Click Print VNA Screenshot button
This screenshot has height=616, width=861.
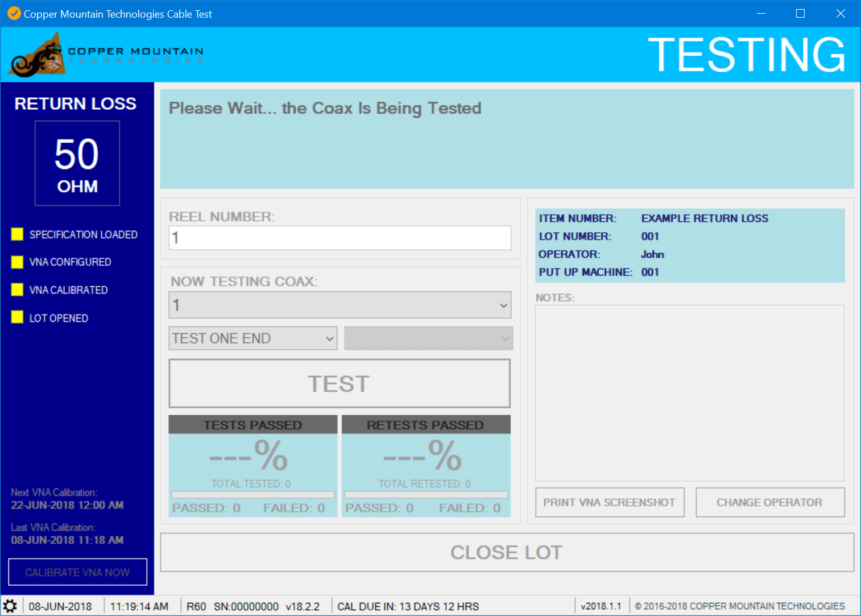coord(610,502)
